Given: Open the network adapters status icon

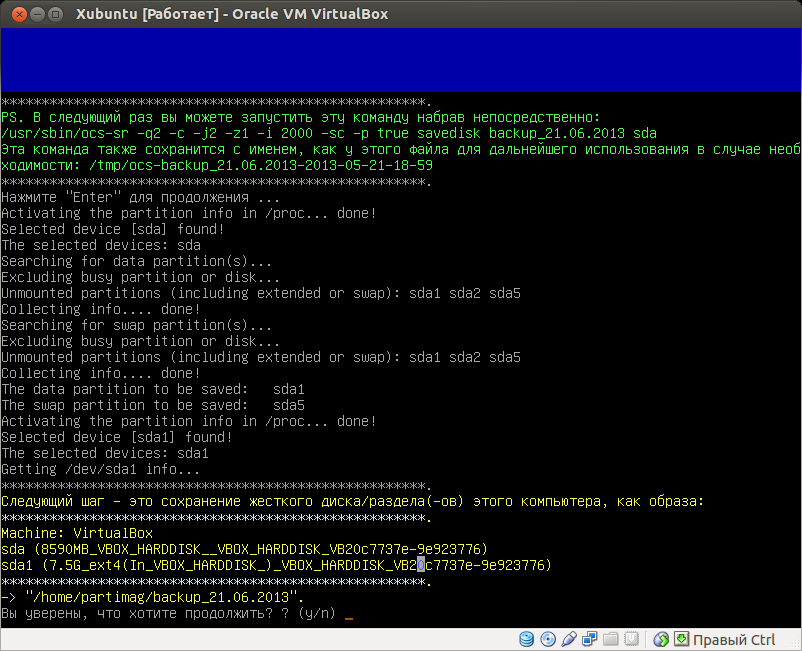Looking at the screenshot, I should click(590, 639).
